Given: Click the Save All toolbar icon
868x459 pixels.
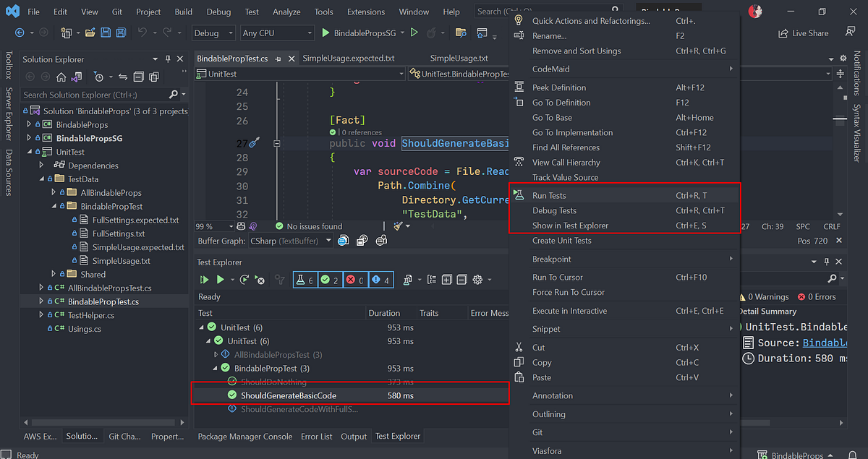Looking at the screenshot, I should click(x=119, y=32).
